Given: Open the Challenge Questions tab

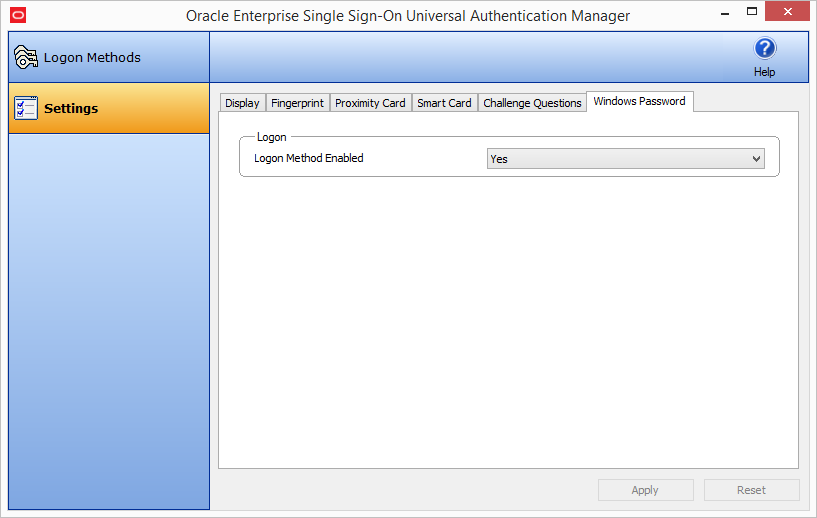Looking at the screenshot, I should point(532,103).
